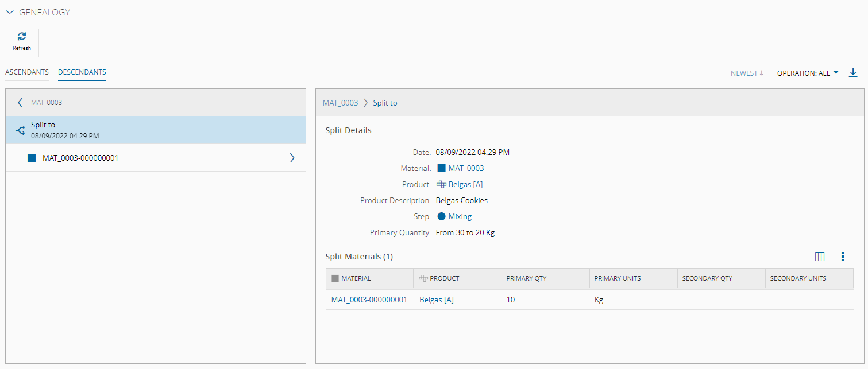Image resolution: width=868 pixels, height=369 pixels.
Task: Open the Operation: All dropdown filter
Action: (808, 73)
